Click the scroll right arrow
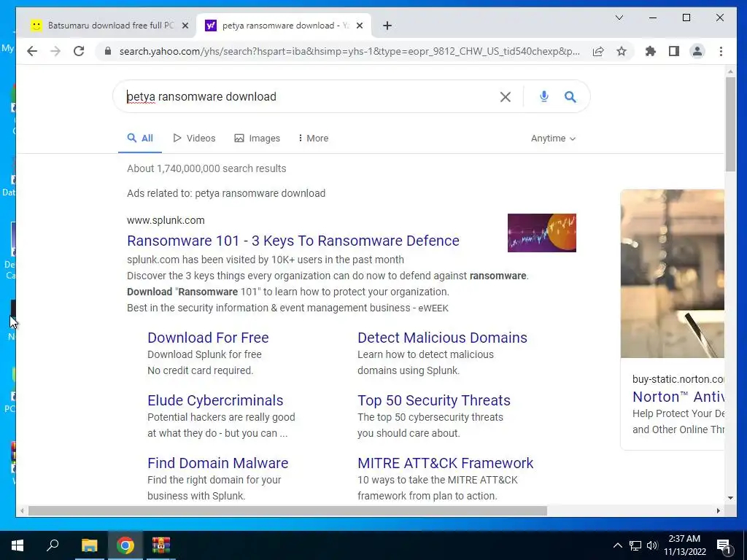The height and width of the screenshot is (560, 747). coord(719,511)
